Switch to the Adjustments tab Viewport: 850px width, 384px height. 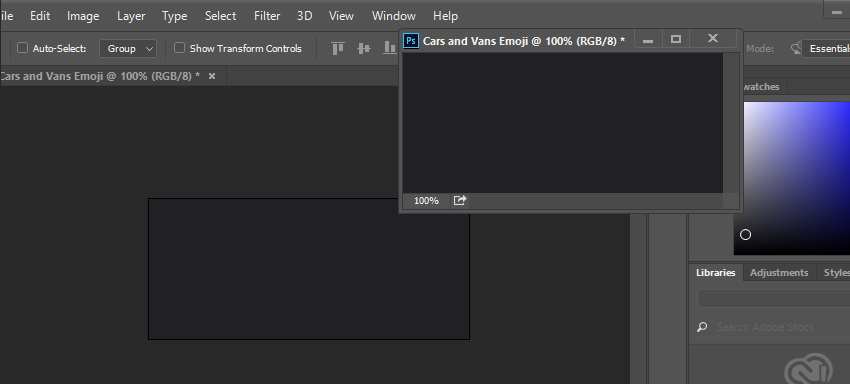tap(779, 273)
